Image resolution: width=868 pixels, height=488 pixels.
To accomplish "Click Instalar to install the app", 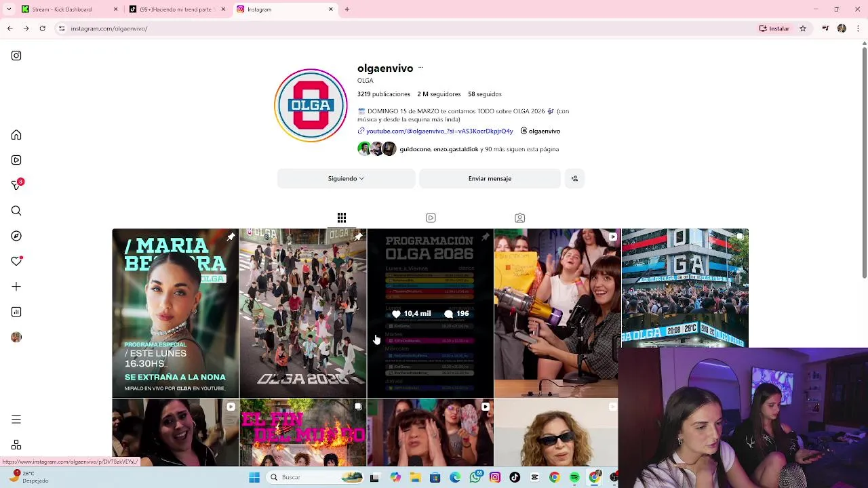I will [x=774, y=28].
